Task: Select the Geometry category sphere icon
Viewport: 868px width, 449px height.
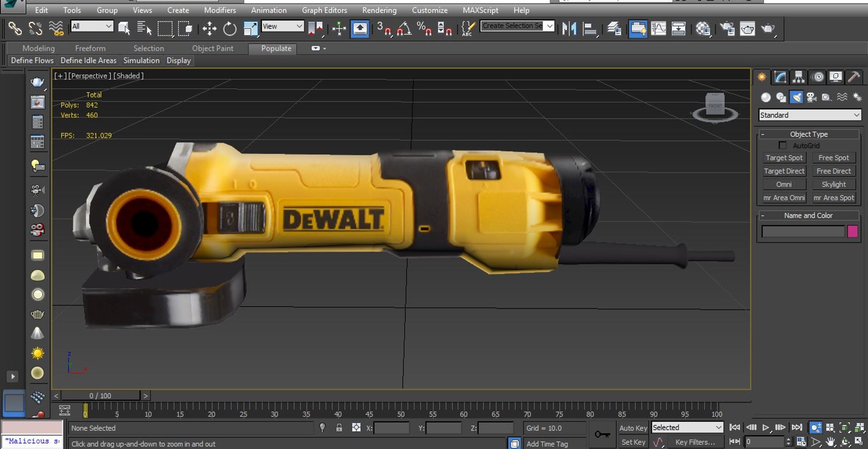Action: pos(765,97)
